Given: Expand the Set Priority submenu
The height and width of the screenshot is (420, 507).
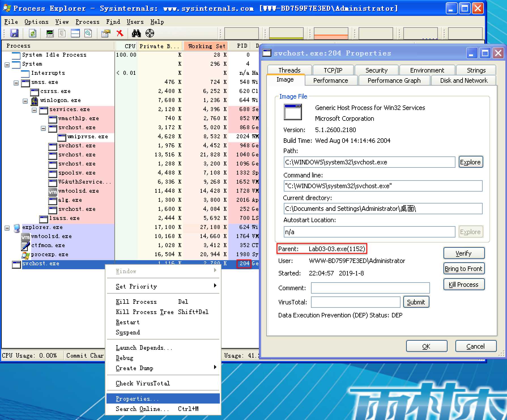Looking at the screenshot, I should coord(163,286).
